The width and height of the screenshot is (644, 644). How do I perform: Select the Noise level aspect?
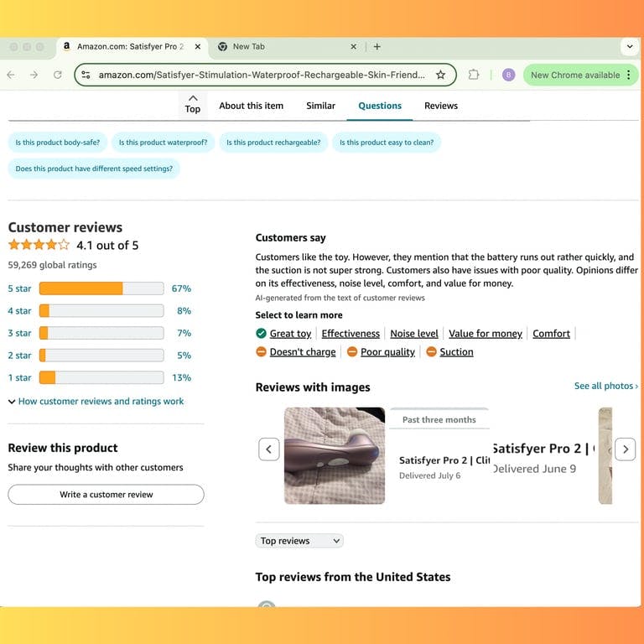pyautogui.click(x=414, y=334)
